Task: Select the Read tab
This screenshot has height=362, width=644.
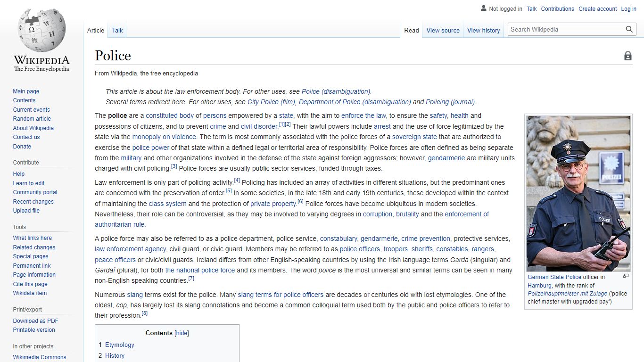Action: coord(412,30)
